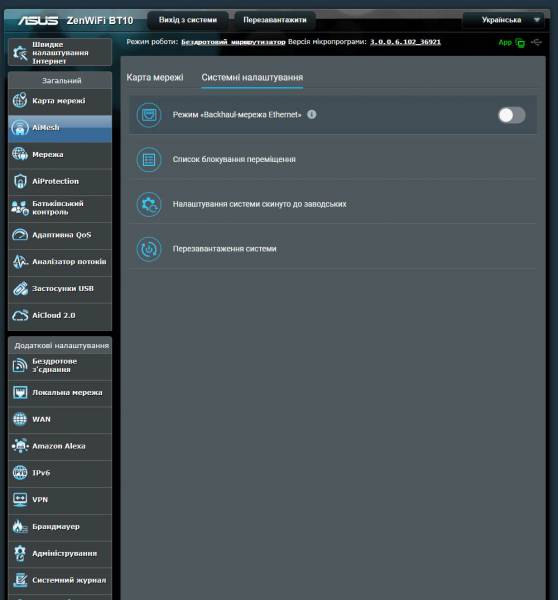Open Локальна мережа menu item
Screen dimensions: 558x600
[x=60, y=393]
